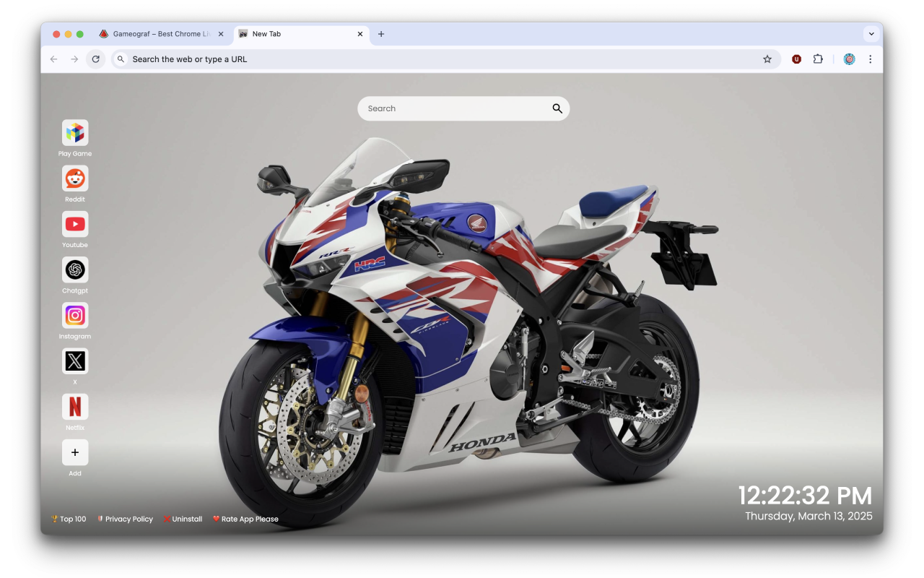
Task: Open the Chatgpt shortcut
Action: pos(75,270)
